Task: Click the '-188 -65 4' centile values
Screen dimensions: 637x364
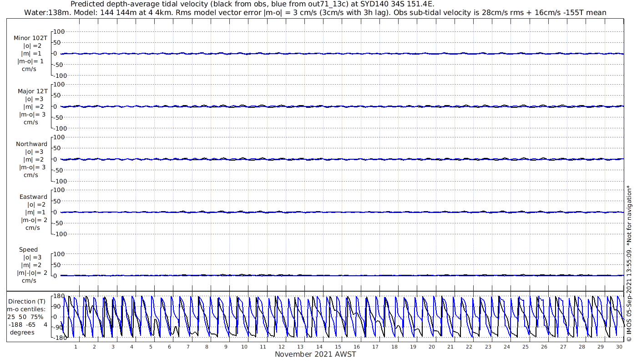Action: (x=27, y=324)
